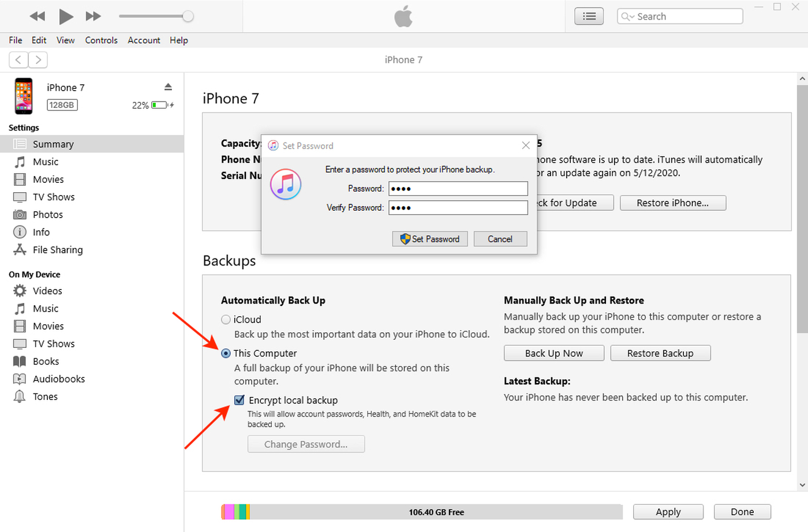Screen dimensions: 808x532
Task: Click the volume slider knob
Action: coord(188,17)
